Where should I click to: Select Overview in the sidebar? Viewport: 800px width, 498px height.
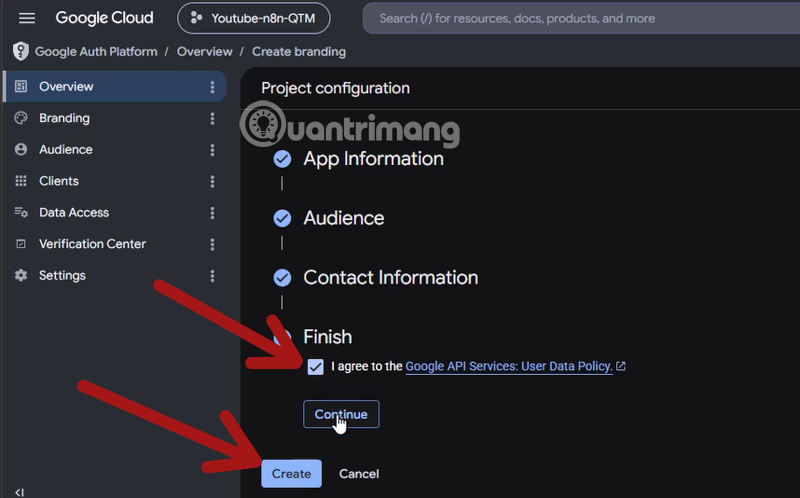tap(115, 87)
